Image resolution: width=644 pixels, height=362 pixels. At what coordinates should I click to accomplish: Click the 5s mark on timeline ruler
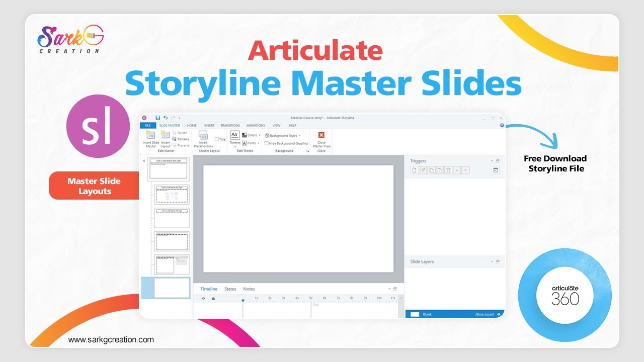pyautogui.click(x=311, y=298)
